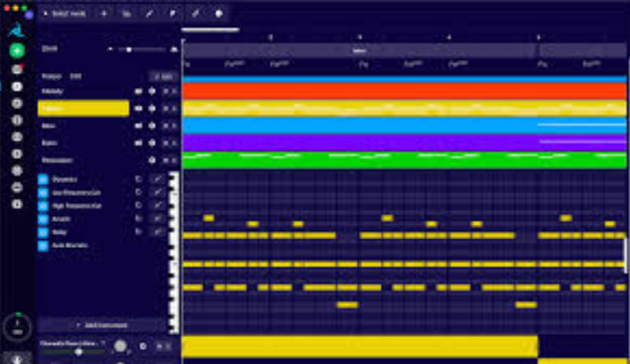Click the round knob beside bottom instrument
The width and height of the screenshot is (630, 364).
(121, 346)
